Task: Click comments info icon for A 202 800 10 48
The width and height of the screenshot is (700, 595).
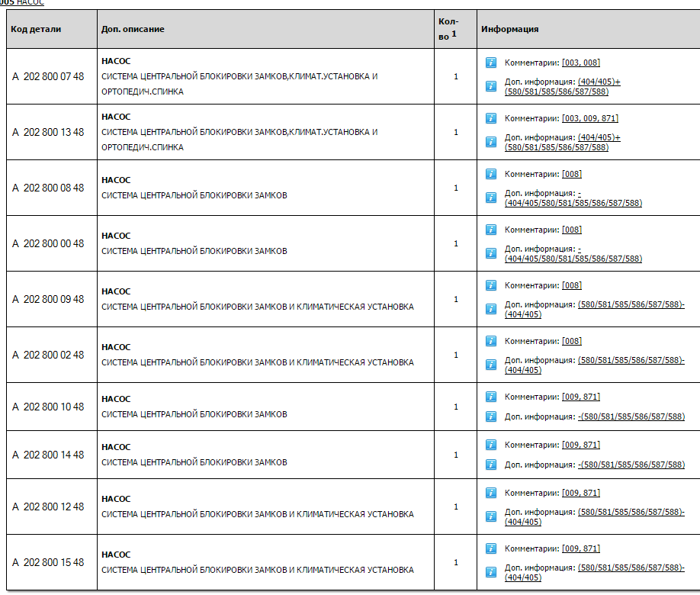Action: [x=490, y=397]
